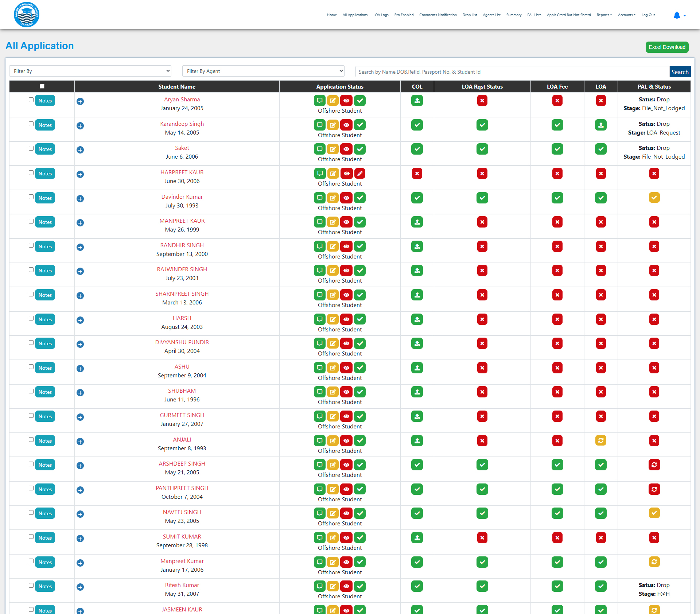Check the row checkbox for Aryan Sharma

(x=31, y=100)
